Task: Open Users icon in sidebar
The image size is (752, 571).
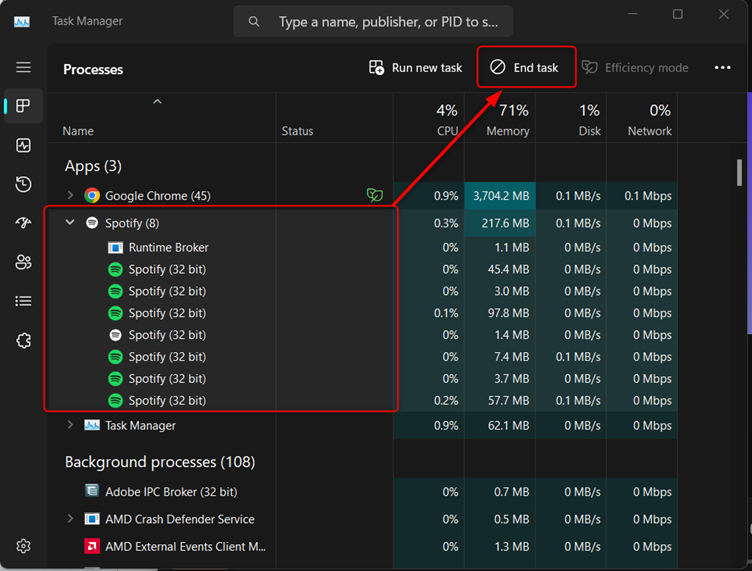Action: click(23, 262)
